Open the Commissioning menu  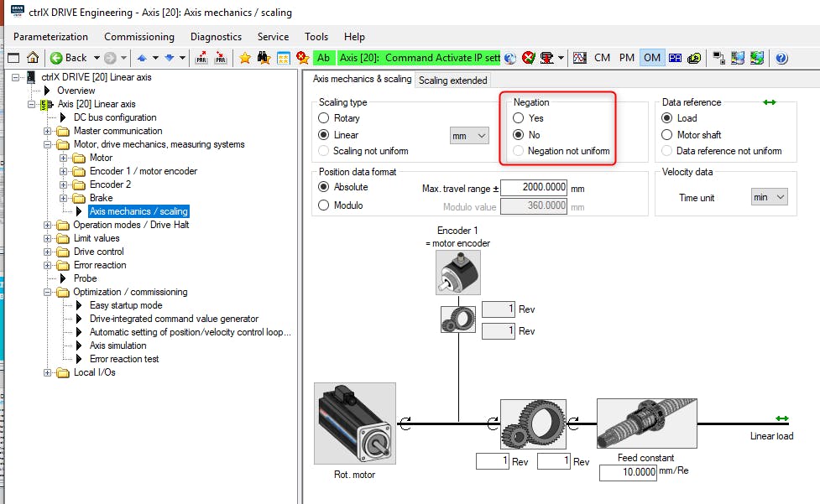click(139, 37)
